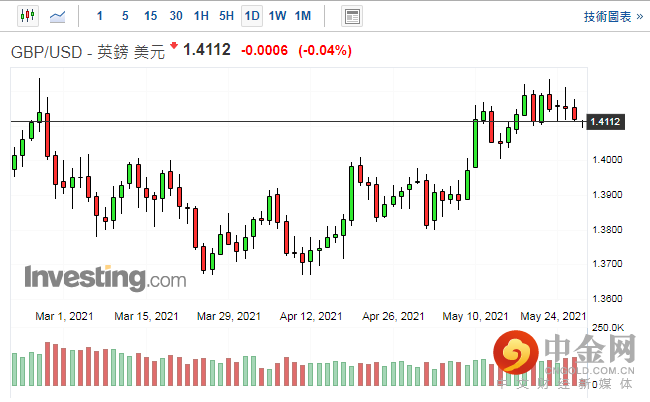Open the 技術圖表 link
The width and height of the screenshot is (650, 402).
(x=614, y=17)
